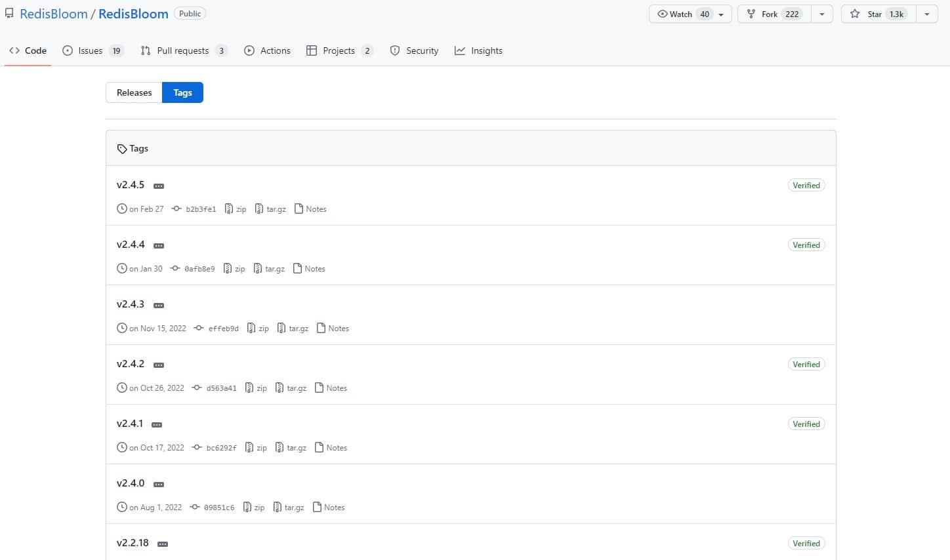Image resolution: width=950 pixels, height=560 pixels.
Task: Expand the v2.4.5 tag message ellipsis
Action: pyautogui.click(x=159, y=186)
